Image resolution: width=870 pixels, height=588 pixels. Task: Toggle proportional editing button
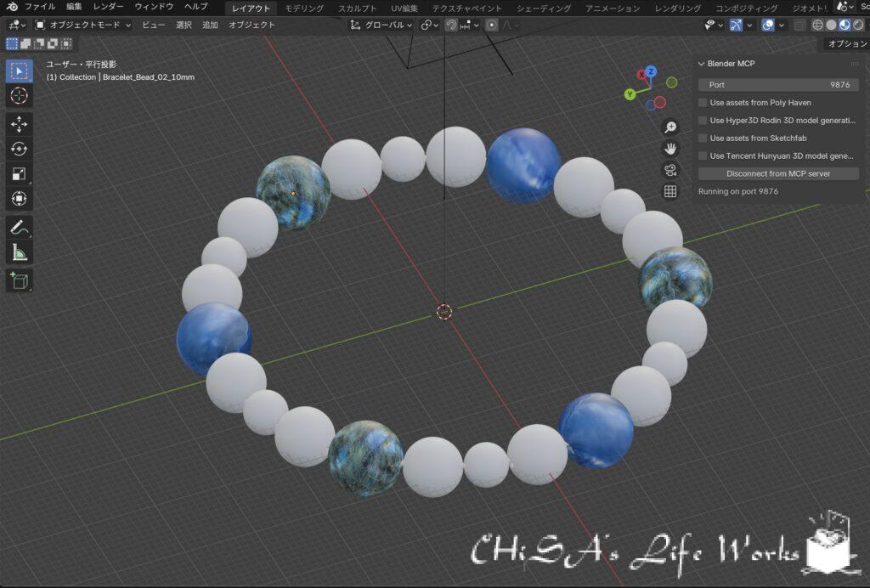pos(492,25)
